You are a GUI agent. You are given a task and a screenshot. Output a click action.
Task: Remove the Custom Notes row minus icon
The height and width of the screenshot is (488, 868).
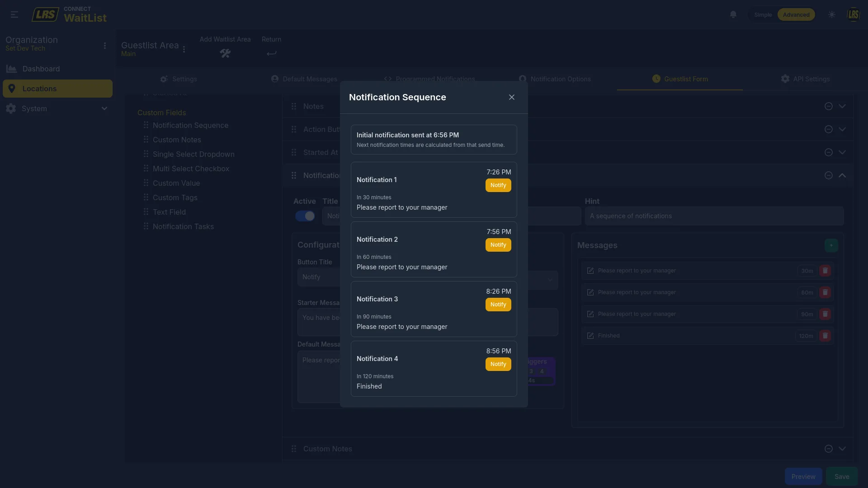coord(829,449)
